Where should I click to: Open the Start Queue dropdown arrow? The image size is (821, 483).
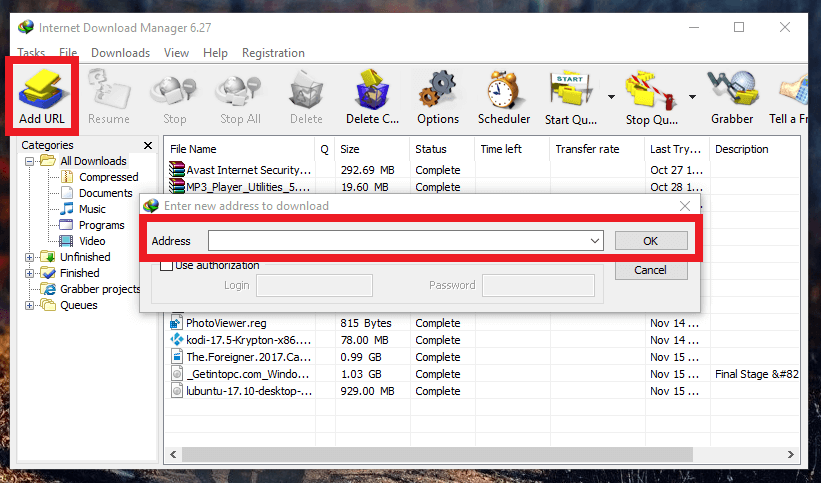610,97
